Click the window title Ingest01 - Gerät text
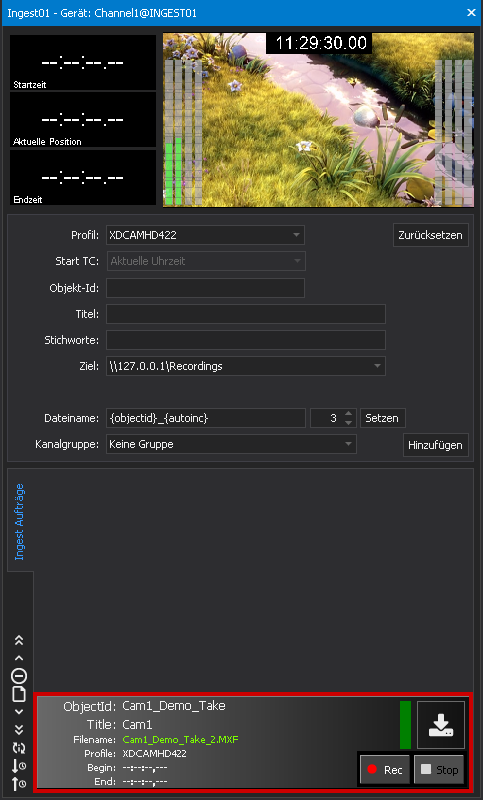Screen dimensions: 483x800 click(x=102, y=13)
